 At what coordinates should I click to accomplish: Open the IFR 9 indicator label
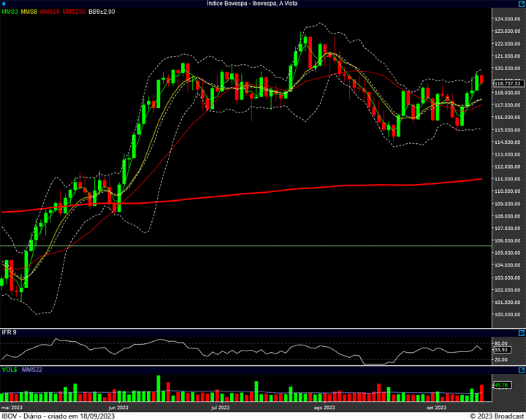9,332
